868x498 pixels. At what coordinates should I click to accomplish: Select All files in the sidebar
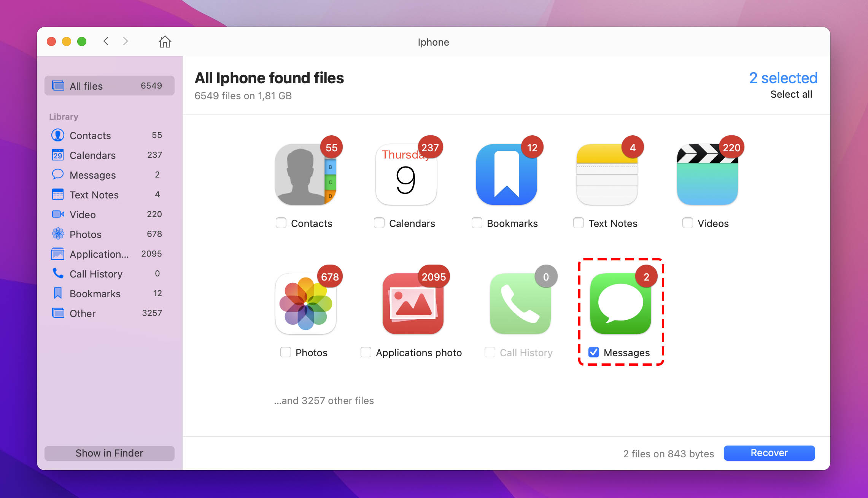110,86
